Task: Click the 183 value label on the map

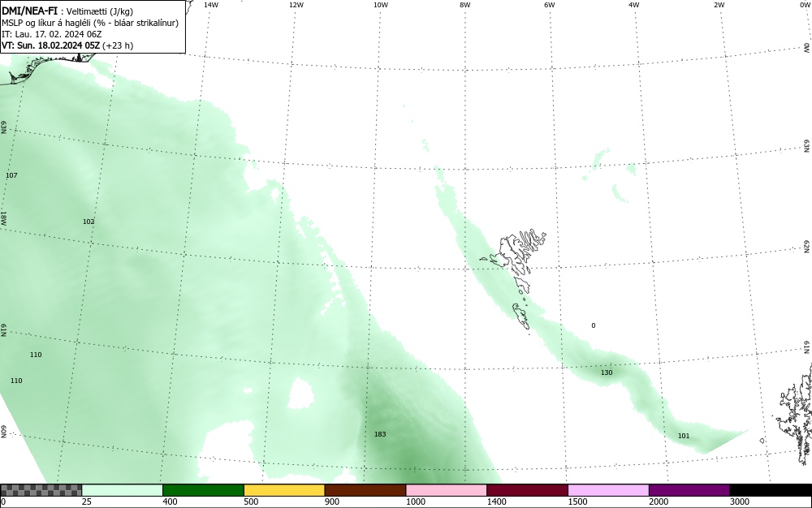Action: [x=380, y=434]
